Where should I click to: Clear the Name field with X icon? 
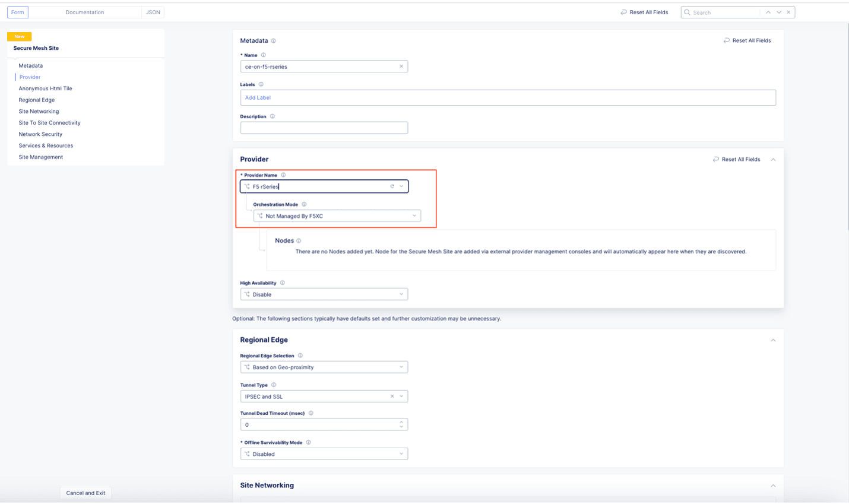point(401,66)
